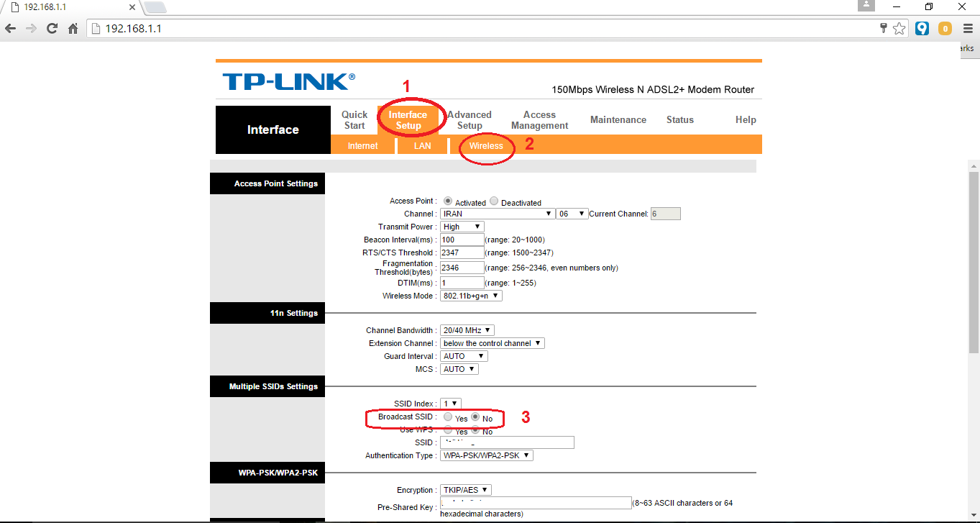
Task: Select the Wireless submenu
Action: pos(486,146)
